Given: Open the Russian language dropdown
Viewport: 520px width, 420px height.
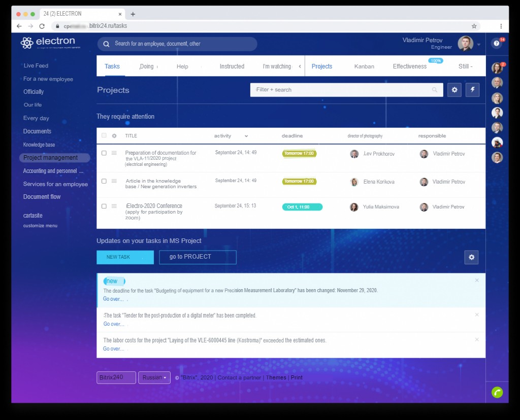Looking at the screenshot, I should pos(154,377).
